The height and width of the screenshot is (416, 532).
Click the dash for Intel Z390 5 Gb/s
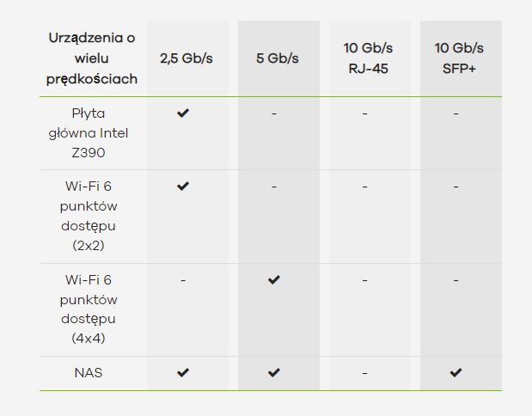pos(274,113)
